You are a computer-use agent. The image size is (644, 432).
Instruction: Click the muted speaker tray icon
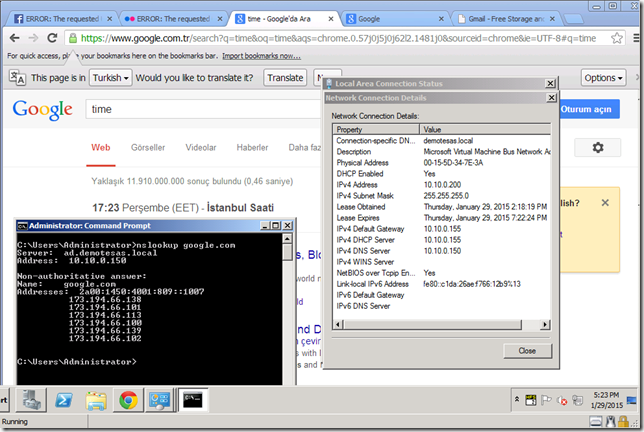tap(561, 400)
